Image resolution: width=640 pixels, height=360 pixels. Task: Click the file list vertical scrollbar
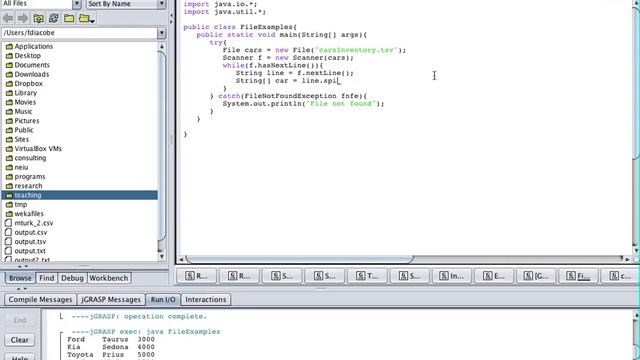pos(162,147)
